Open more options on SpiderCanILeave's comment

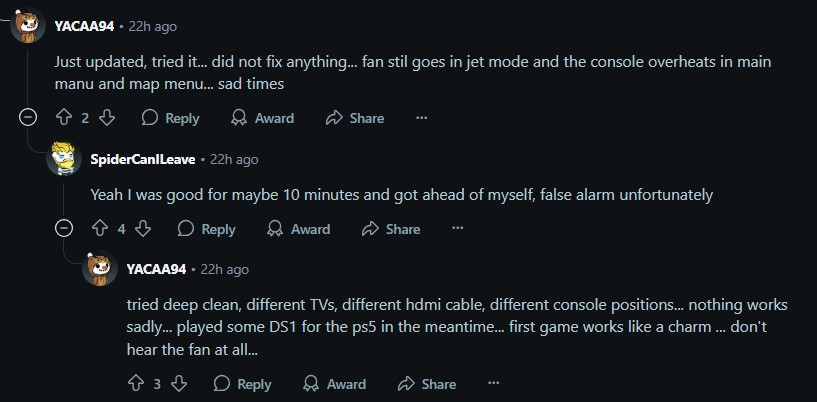tap(457, 229)
